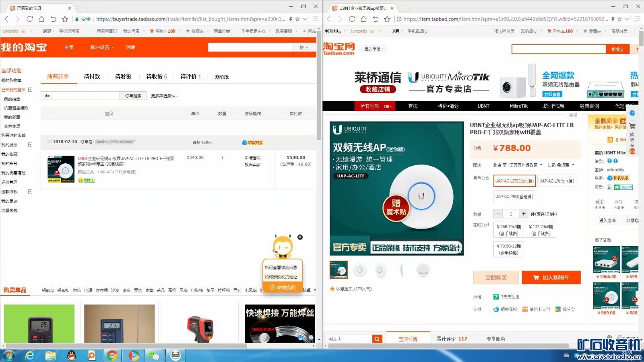Switch to the 待付款 orders tab
The height and width of the screenshot is (362, 644).
click(x=92, y=76)
